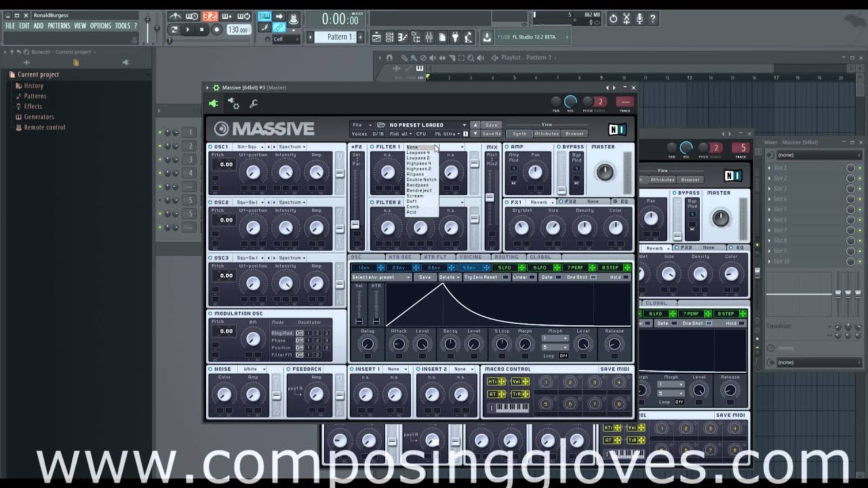Click the 5LFO green drag handle

(x=521, y=268)
